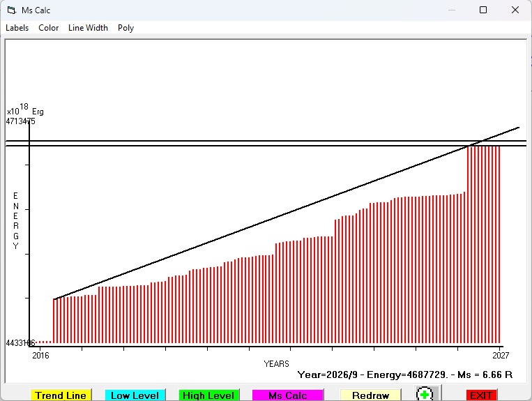Minimize the Ms Calc window
The height and width of the screenshot is (401, 532).
[452, 10]
